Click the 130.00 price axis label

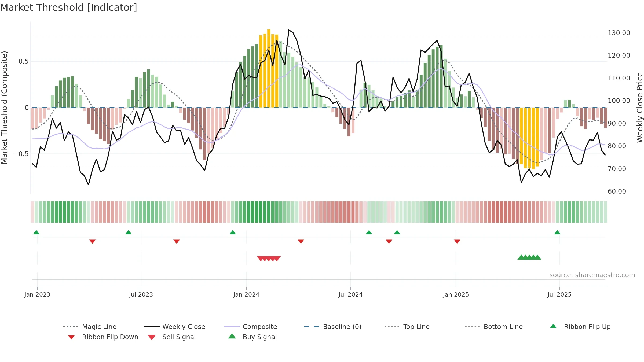pos(619,33)
